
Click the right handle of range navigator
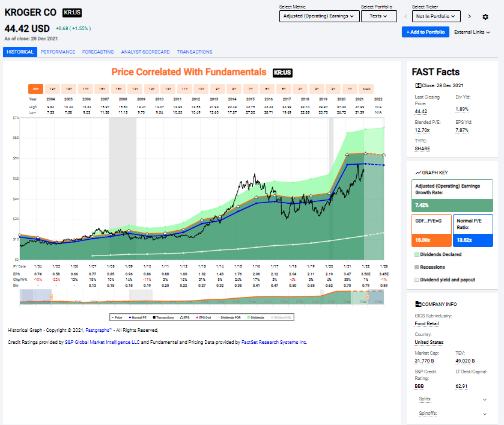pyautogui.click(x=368, y=297)
